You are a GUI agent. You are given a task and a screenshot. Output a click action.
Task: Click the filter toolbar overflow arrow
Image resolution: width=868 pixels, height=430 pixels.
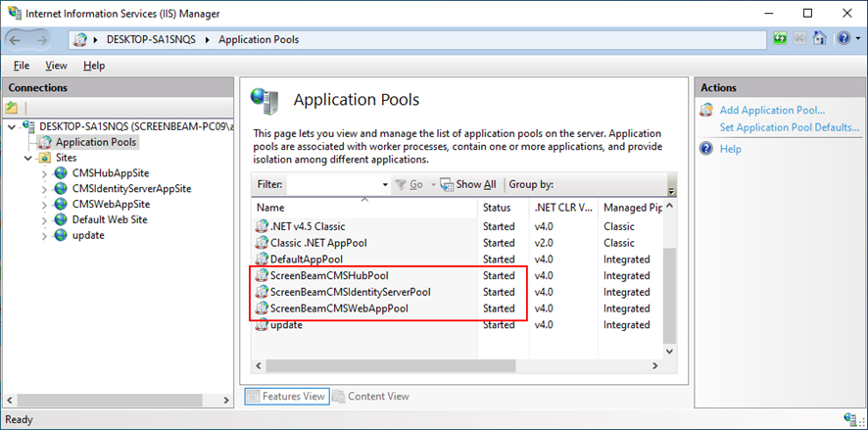671,191
